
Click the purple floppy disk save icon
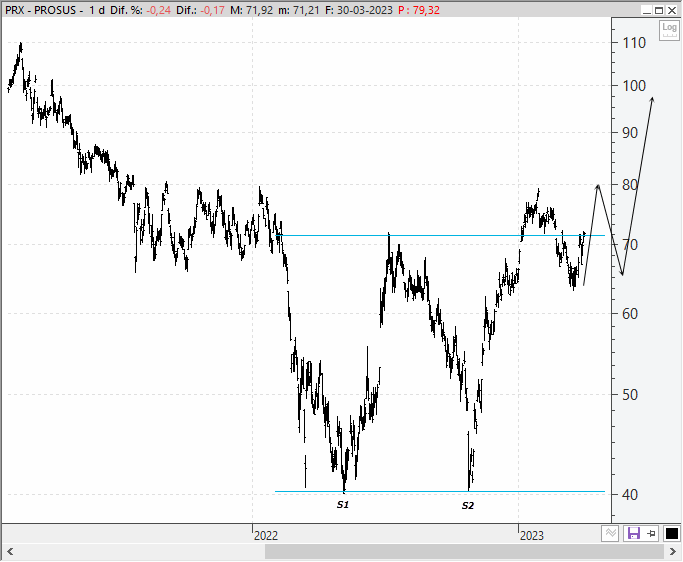pyautogui.click(x=633, y=533)
